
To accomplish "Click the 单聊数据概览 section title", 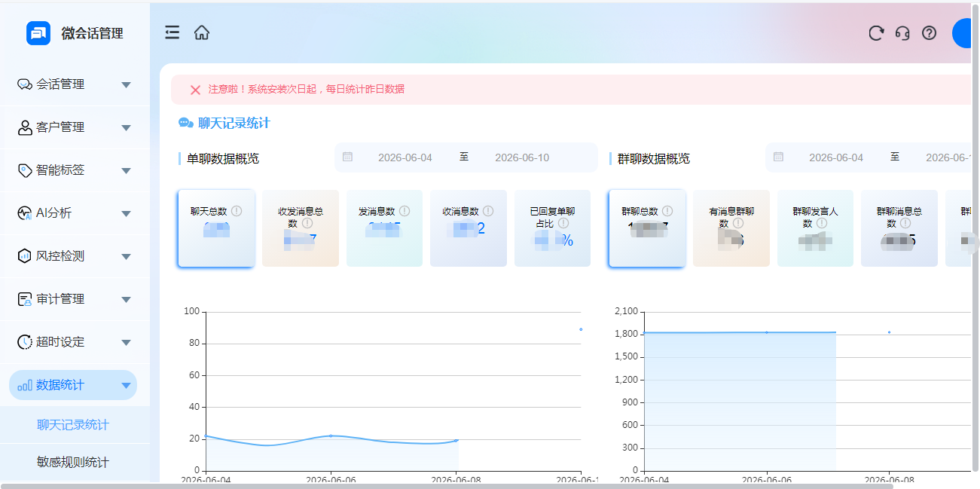I will (223, 158).
